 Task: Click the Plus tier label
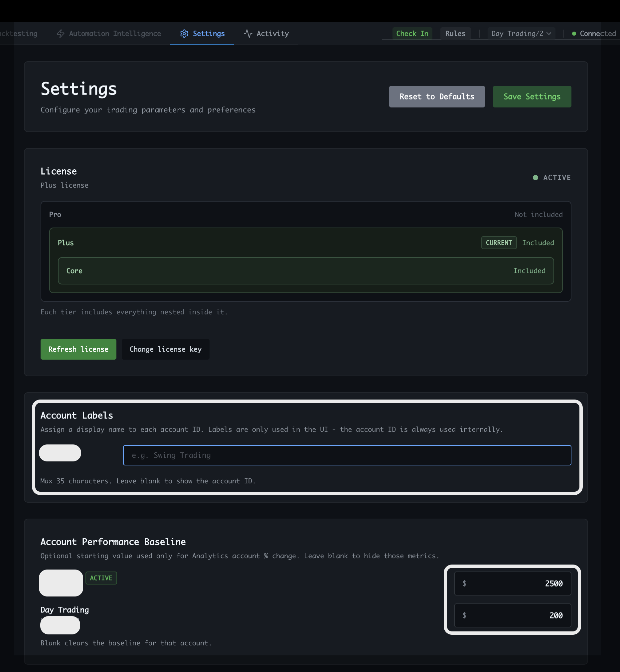tap(66, 243)
